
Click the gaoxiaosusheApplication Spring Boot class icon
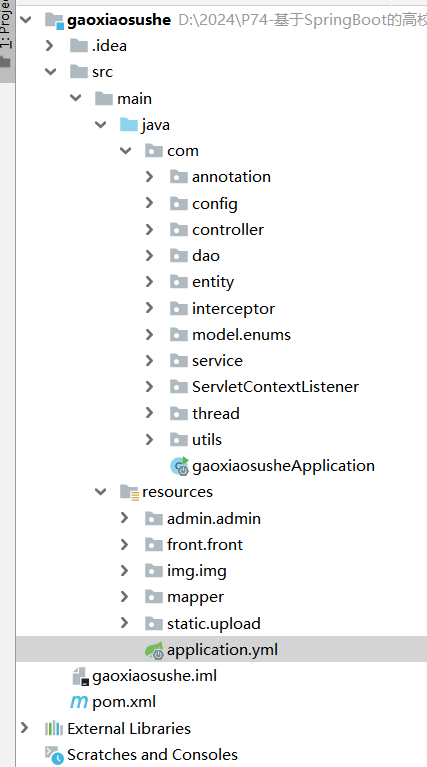click(180, 466)
